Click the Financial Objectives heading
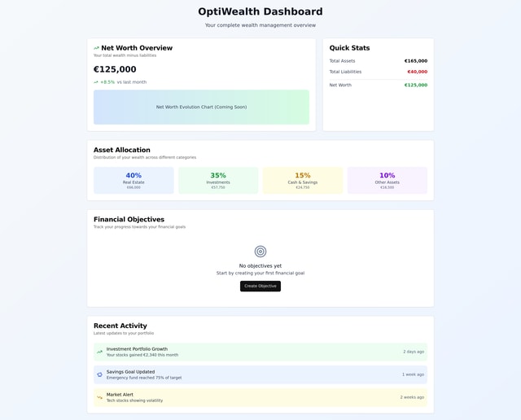The height and width of the screenshot is (420, 521). 129,219
